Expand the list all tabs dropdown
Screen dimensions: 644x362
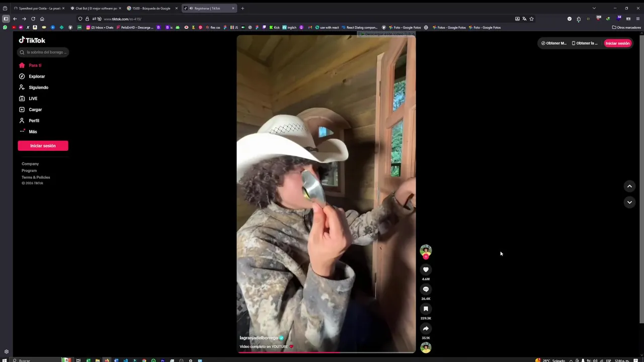point(594,9)
